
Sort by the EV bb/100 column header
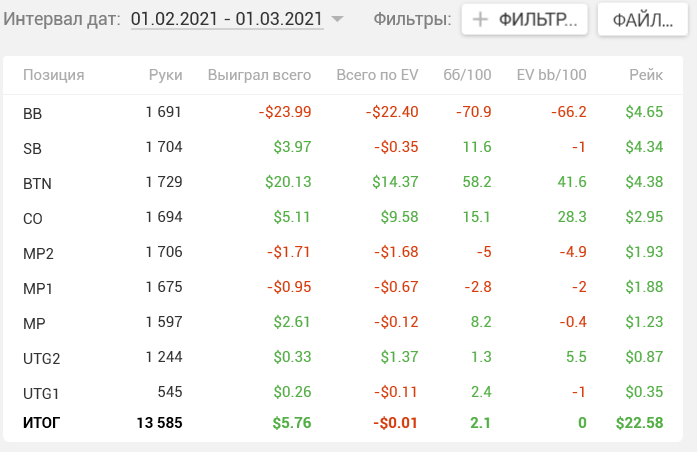click(551, 75)
